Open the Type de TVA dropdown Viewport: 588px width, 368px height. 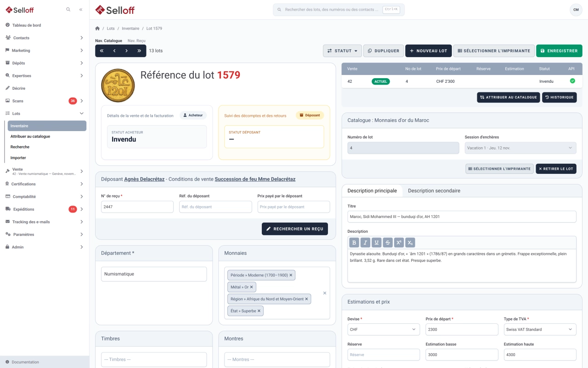(x=540, y=329)
